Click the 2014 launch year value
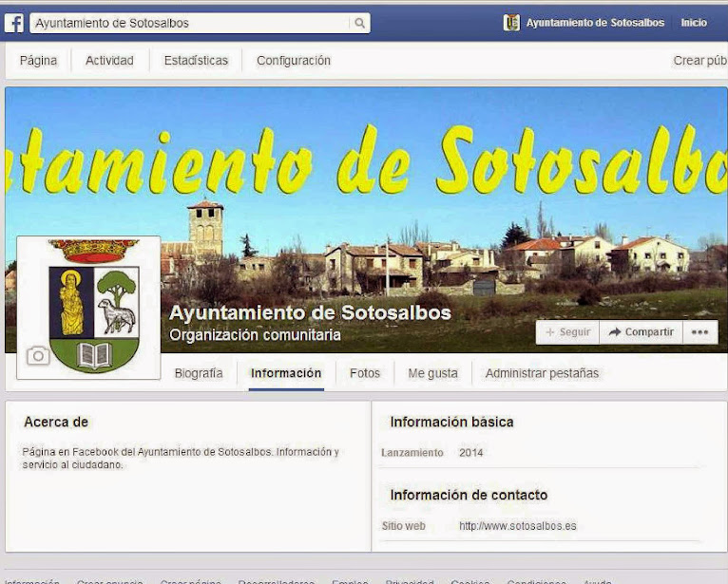728x584 pixels. pos(470,453)
